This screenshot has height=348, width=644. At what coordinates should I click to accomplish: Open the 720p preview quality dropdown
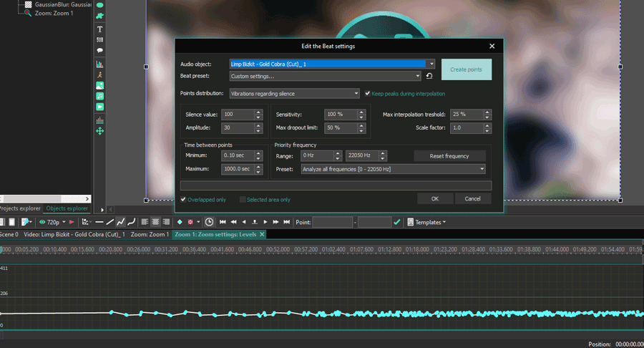click(x=64, y=222)
